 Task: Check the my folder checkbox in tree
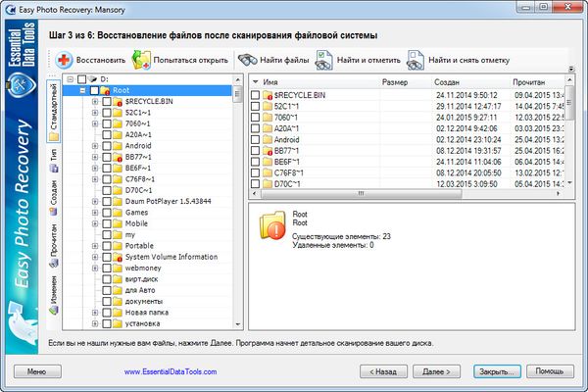(107, 234)
